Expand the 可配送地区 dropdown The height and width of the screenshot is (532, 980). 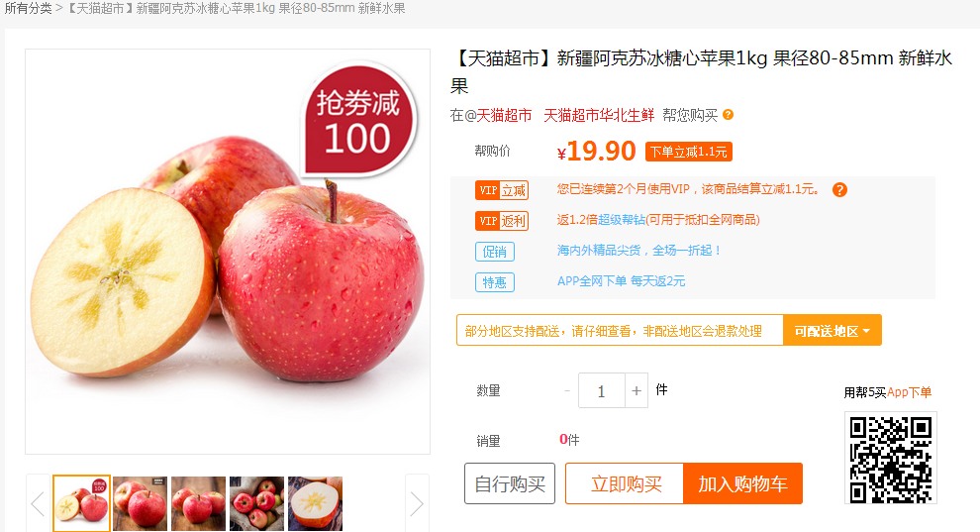click(832, 331)
